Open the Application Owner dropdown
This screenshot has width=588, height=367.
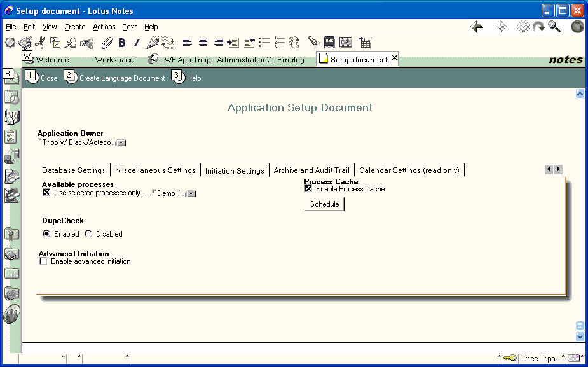[121, 143]
